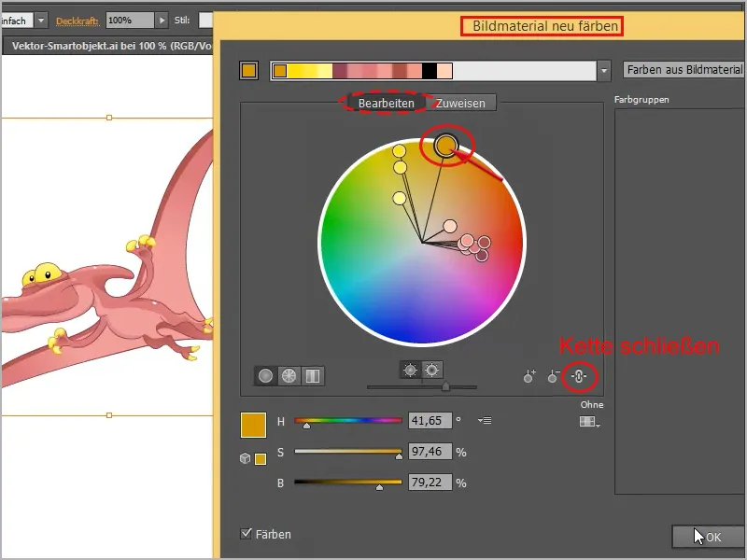Click the B value field 79,22
Image resolution: width=747 pixels, height=560 pixels.
click(x=430, y=483)
